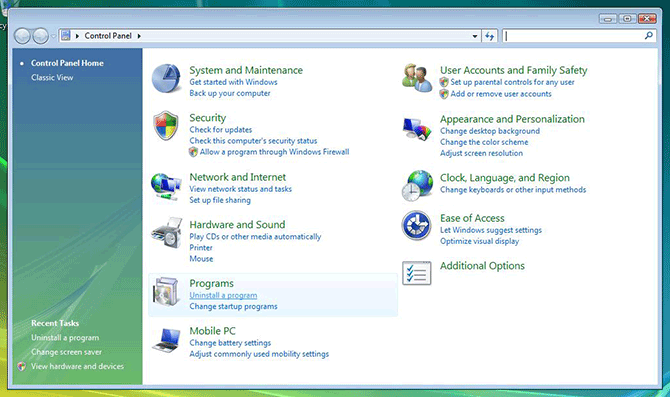Click shield icon beside Set up parental controls
The width and height of the screenshot is (670, 397).
coord(444,82)
